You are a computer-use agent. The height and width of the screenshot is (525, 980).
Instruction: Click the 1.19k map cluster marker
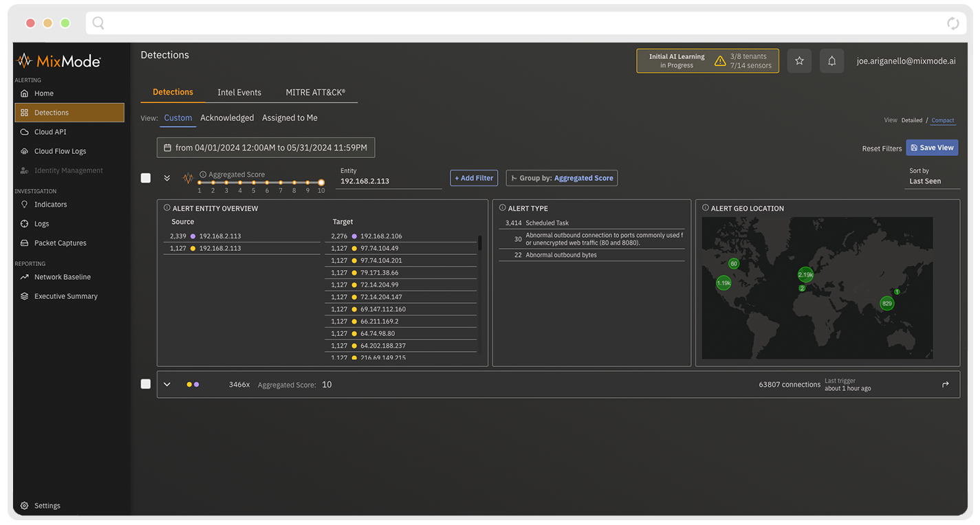[723, 283]
